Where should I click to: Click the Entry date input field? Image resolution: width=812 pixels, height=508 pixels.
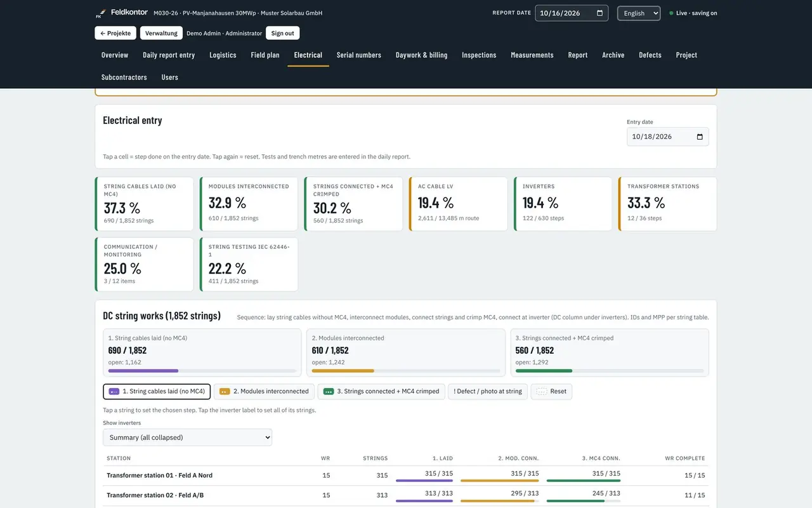668,137
